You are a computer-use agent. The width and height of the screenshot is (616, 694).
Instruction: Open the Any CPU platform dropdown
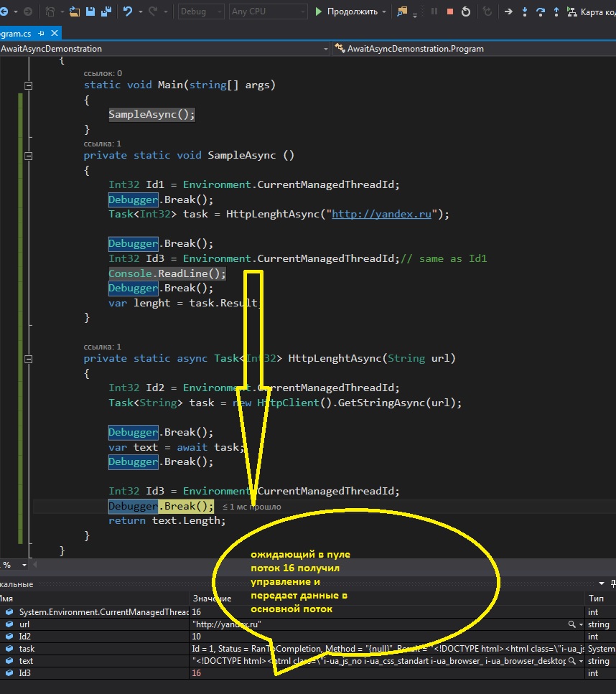[x=266, y=11]
